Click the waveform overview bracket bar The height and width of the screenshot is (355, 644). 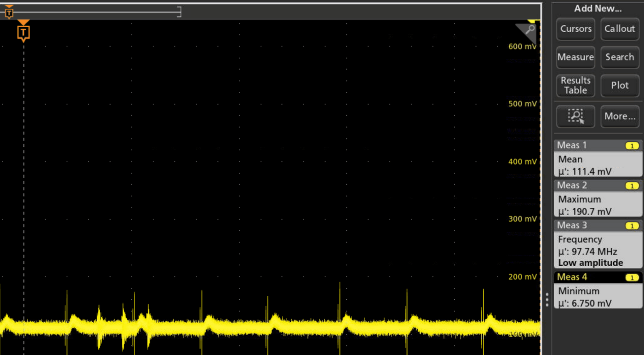coord(91,12)
